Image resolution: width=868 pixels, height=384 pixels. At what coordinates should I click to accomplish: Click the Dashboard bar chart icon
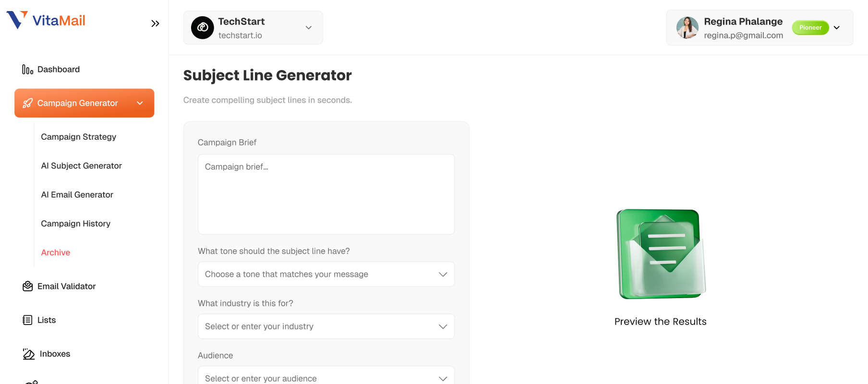(x=27, y=70)
